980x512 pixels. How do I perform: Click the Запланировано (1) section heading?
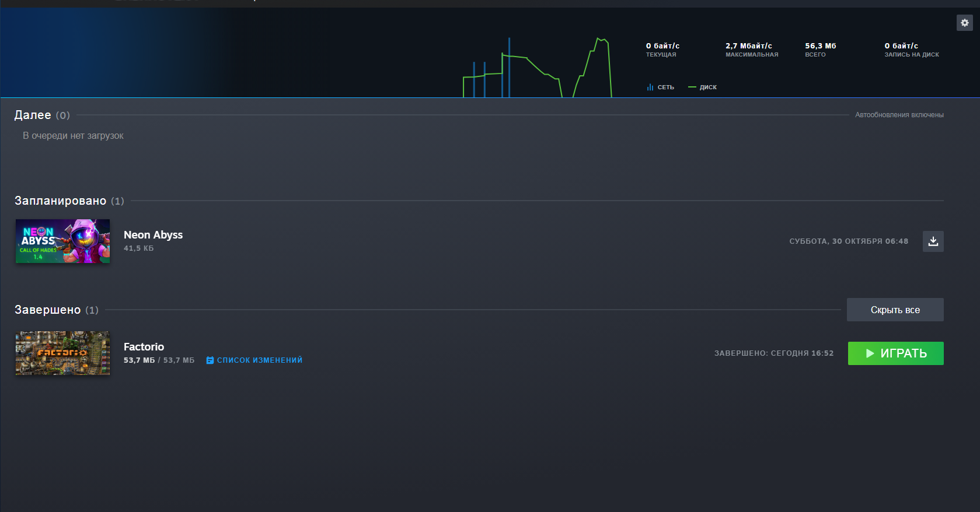(69, 201)
